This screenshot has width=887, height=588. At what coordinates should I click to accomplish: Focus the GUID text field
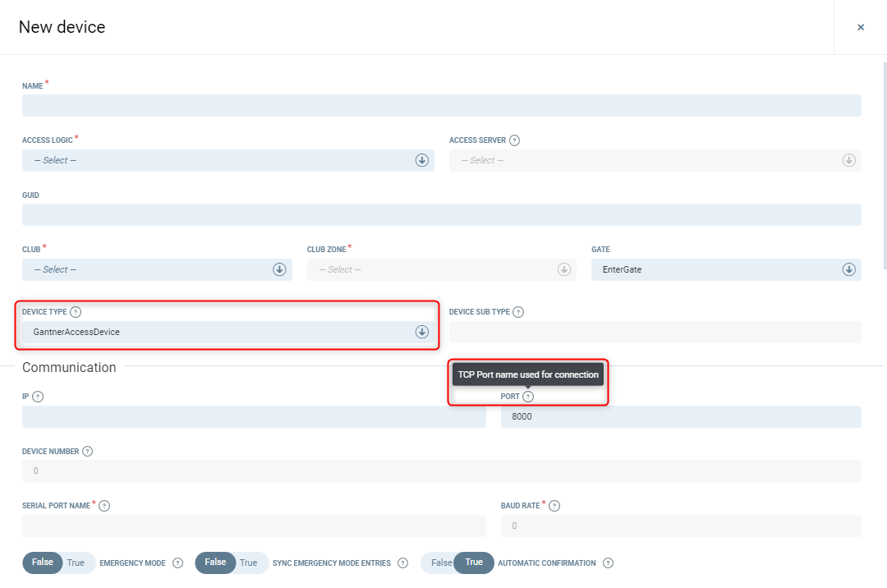point(441,215)
